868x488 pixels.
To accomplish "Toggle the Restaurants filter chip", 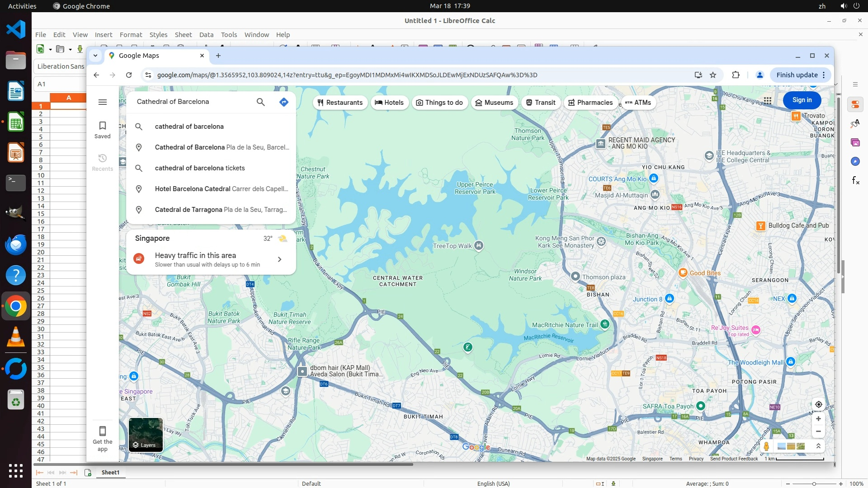I will 340,103.
